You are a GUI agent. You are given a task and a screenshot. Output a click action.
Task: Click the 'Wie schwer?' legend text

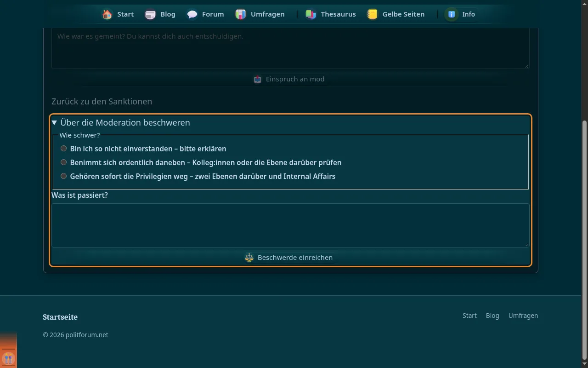coord(79,135)
